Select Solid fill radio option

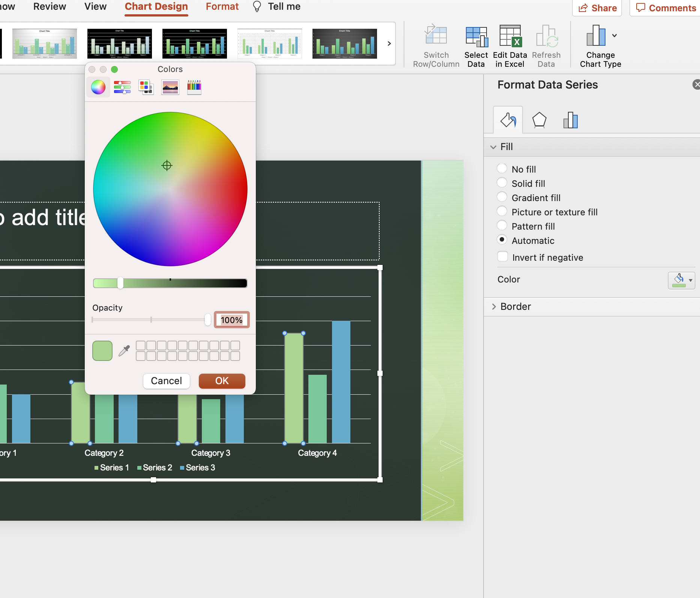tap(502, 183)
